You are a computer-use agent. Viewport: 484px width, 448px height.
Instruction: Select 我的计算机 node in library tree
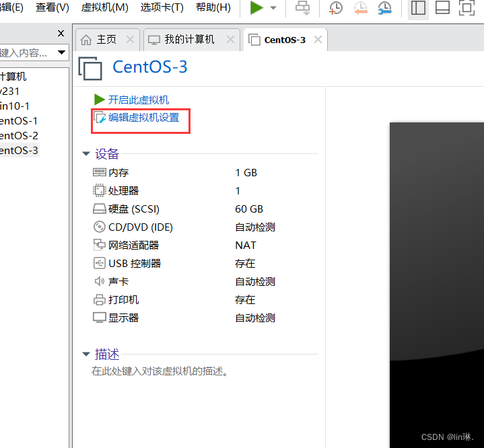(x=13, y=76)
